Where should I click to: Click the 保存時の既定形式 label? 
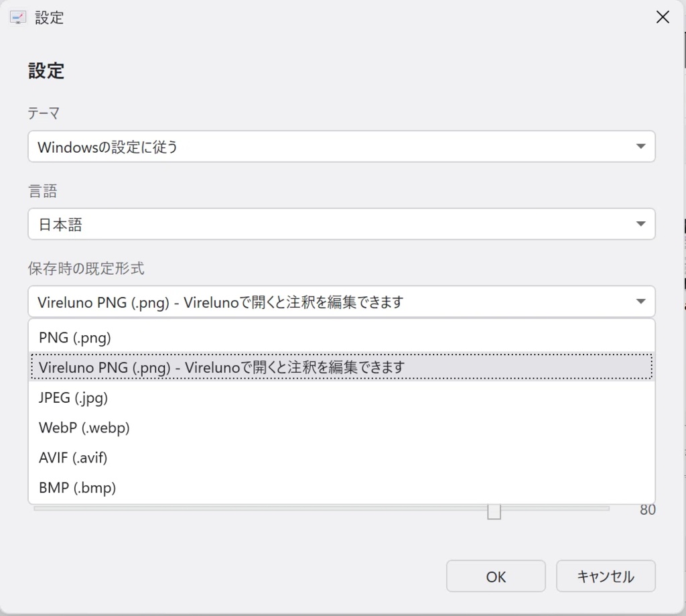(86, 268)
